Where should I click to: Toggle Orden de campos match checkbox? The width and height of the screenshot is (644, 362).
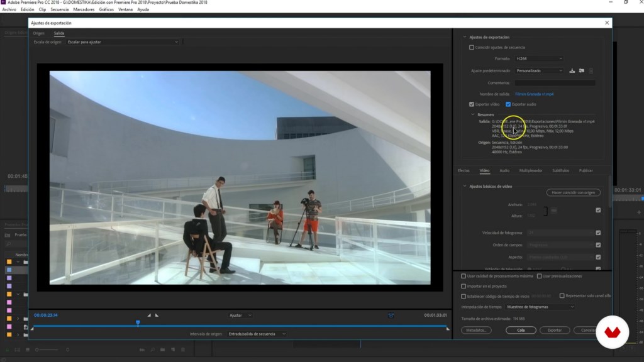[598, 245]
